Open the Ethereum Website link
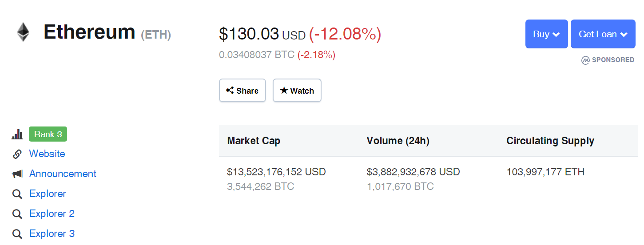This screenshot has width=644, height=245. point(47,154)
